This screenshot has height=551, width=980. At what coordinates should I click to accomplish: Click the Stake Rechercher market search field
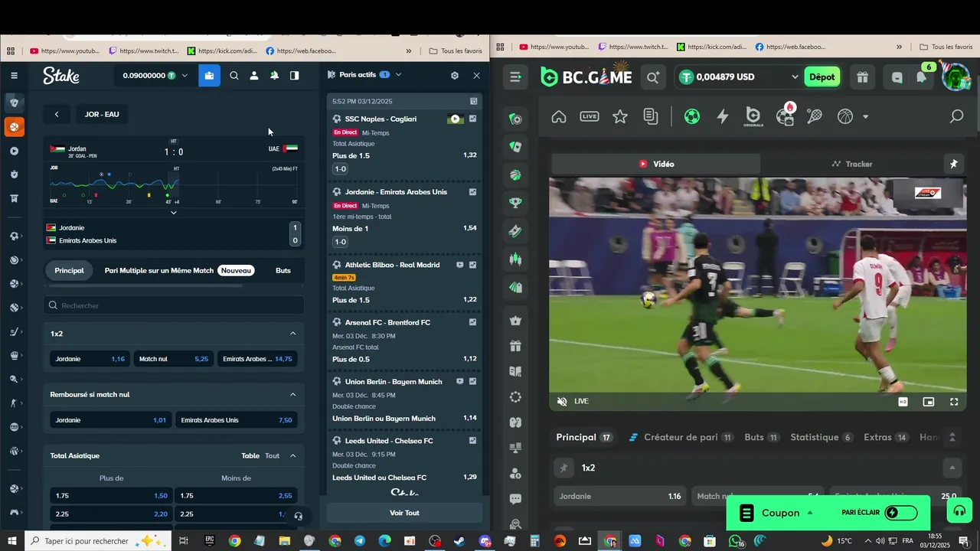pos(174,305)
